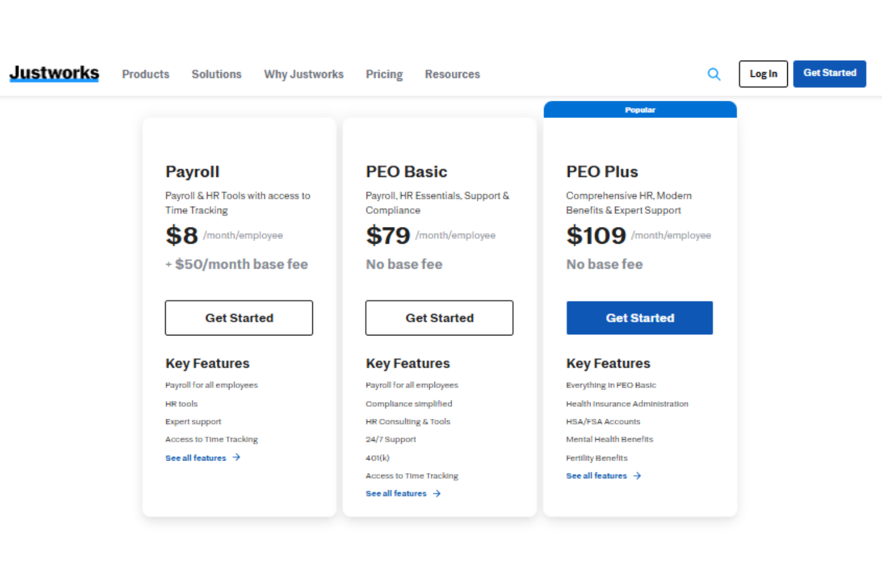Get started with the PEO Plus plan
Image resolution: width=882 pixels, height=588 pixels.
639,318
